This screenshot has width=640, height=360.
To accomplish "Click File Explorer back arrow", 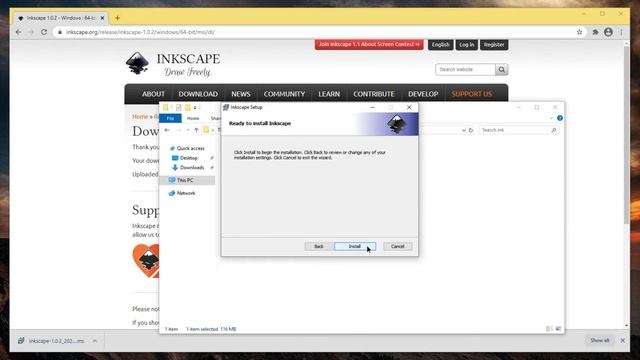I will tap(167, 130).
